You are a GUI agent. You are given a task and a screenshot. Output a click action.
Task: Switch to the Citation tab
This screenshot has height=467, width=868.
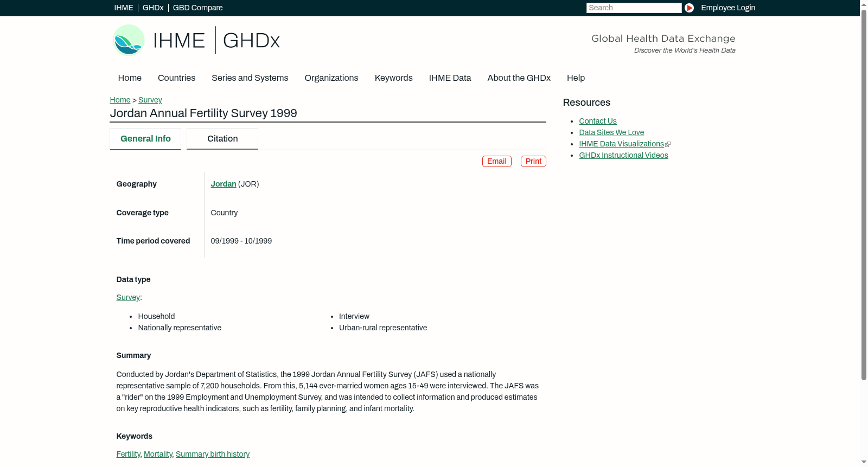pos(222,139)
